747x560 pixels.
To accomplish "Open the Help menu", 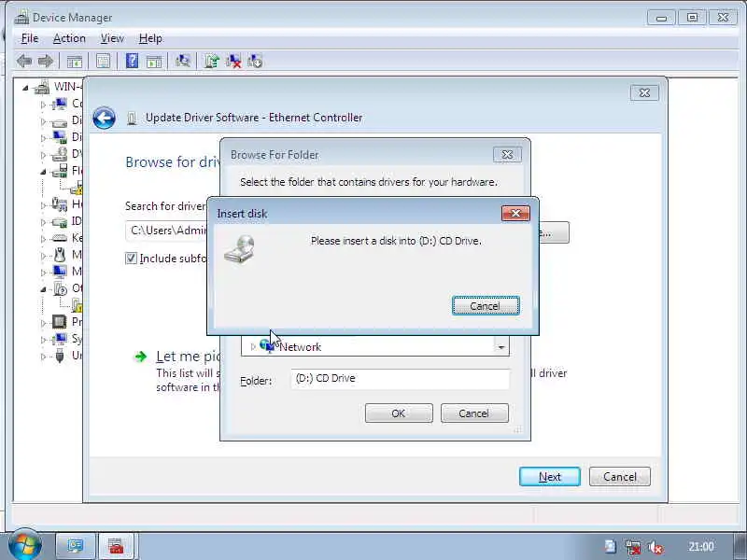I will (x=150, y=38).
